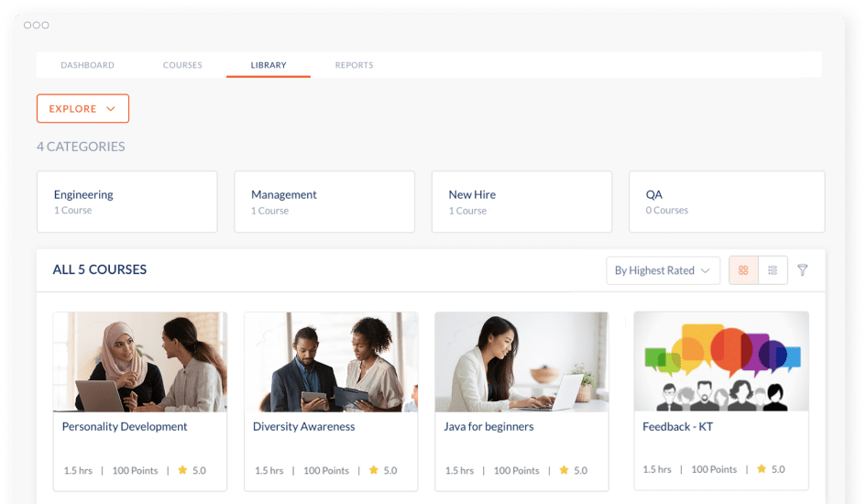867x504 pixels.
Task: Switch to list view icon
Action: (x=773, y=270)
